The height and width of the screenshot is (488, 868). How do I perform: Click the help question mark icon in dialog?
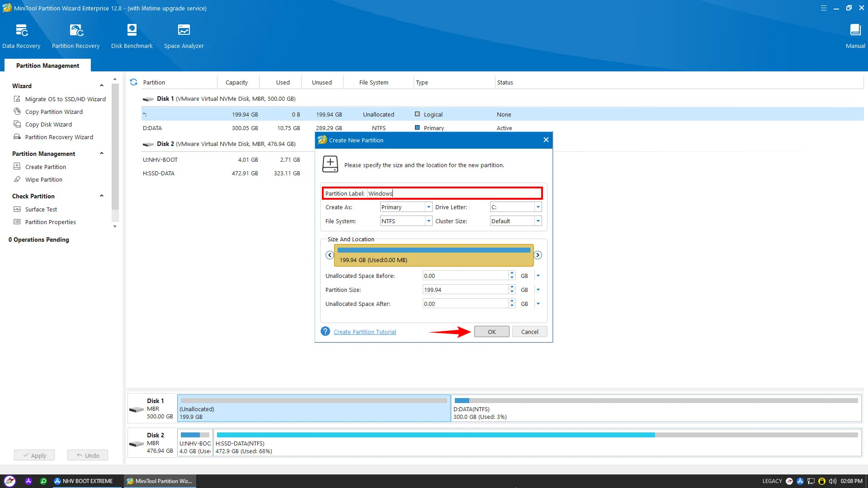pos(325,332)
